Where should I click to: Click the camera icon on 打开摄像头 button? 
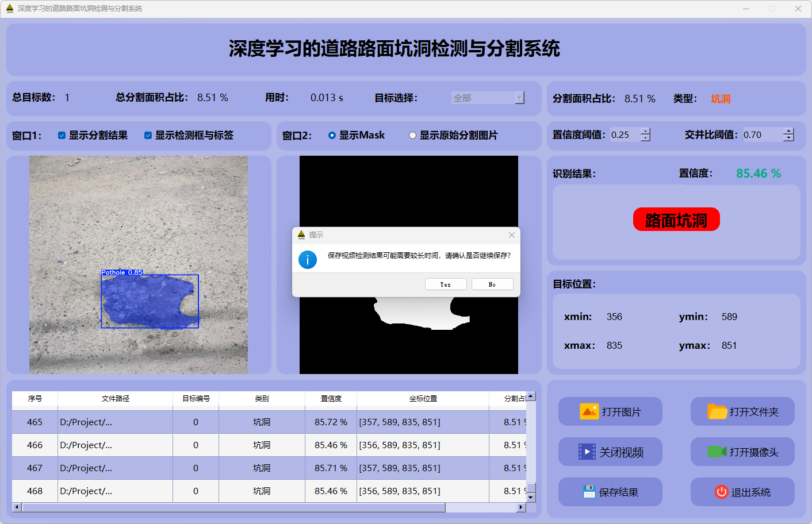click(x=717, y=452)
